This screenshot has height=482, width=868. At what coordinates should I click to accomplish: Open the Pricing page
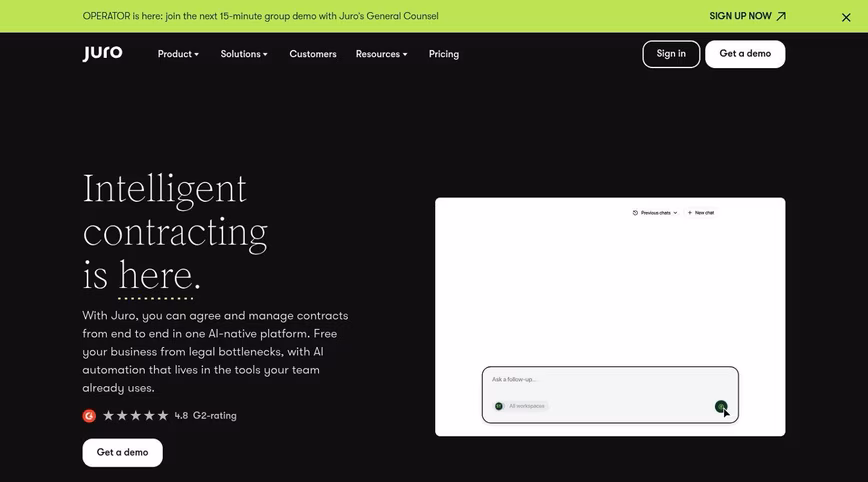point(443,54)
